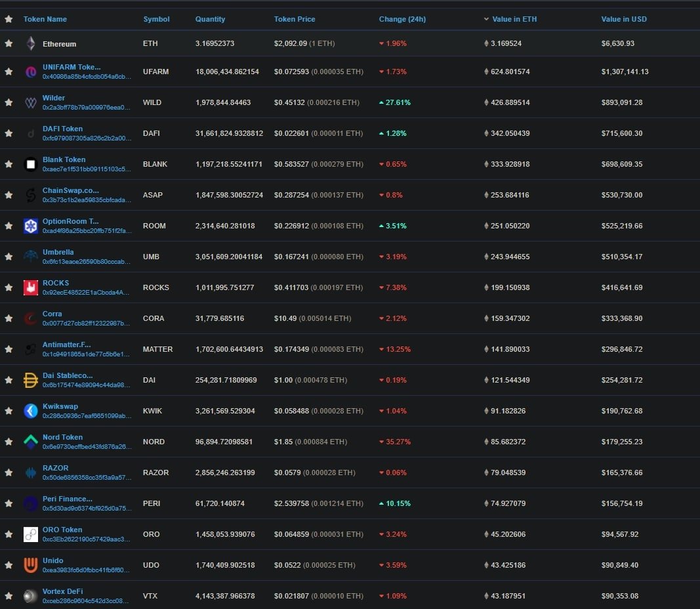This screenshot has height=609, width=700.
Task: Sort by Value in USD column header
Action: [624, 19]
